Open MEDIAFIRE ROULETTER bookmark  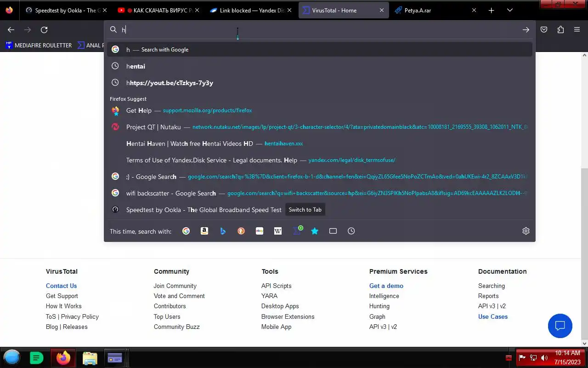point(39,45)
